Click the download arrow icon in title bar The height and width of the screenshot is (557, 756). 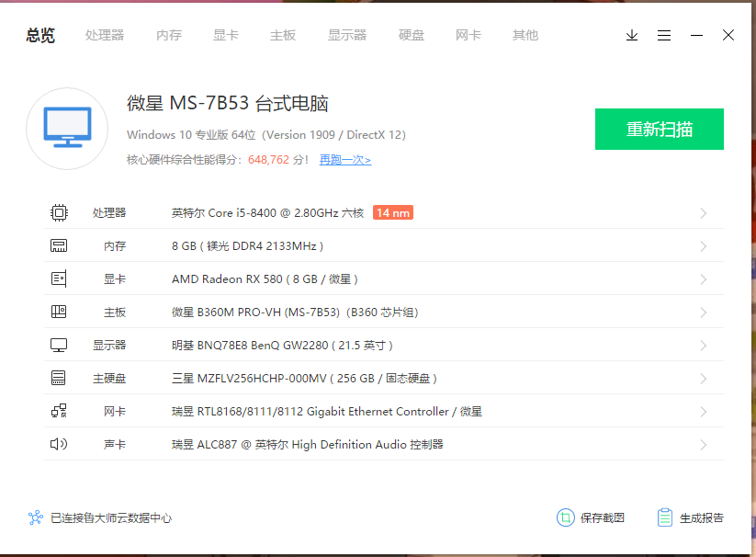point(632,35)
